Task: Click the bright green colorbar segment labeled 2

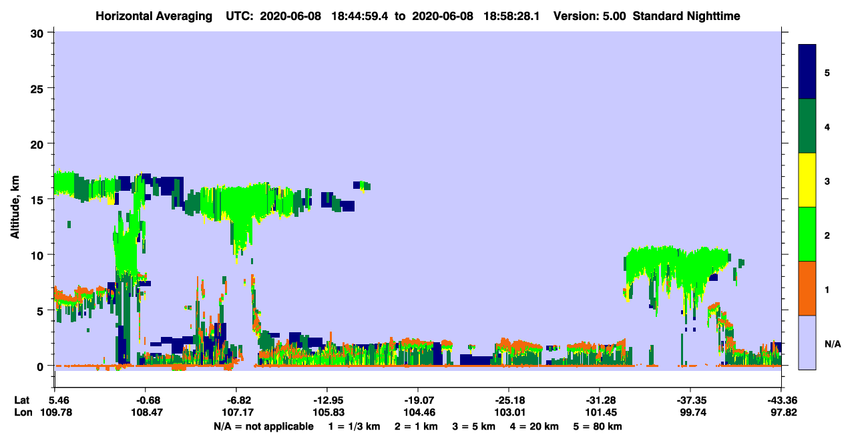Action: click(808, 234)
